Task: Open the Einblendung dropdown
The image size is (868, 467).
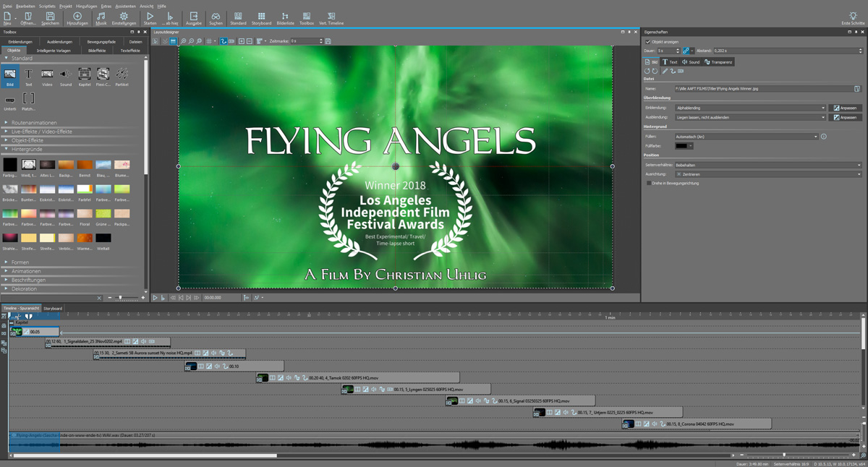Action: pos(750,108)
